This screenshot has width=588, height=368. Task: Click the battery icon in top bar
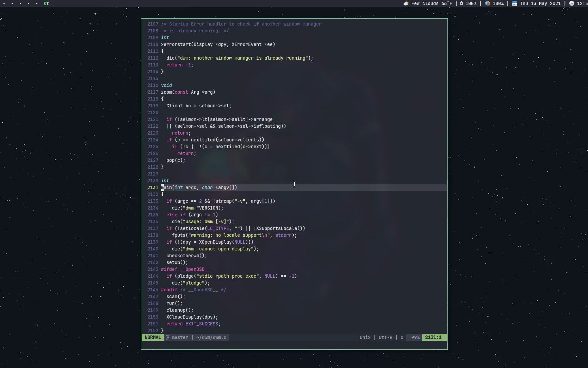tap(461, 3)
